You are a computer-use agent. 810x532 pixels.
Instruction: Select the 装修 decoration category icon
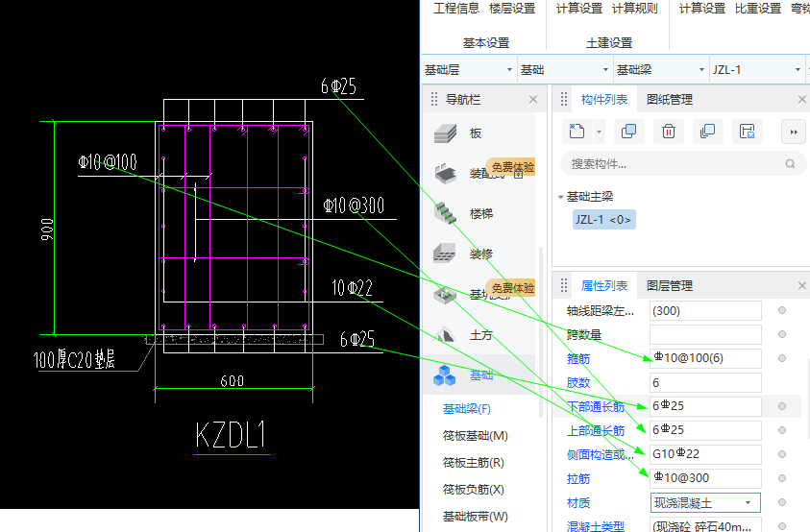445,254
